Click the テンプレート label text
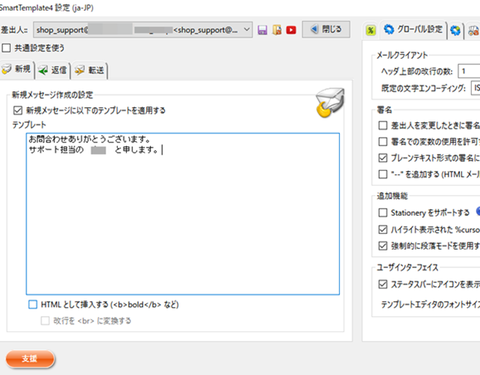This screenshot has height=375, width=480. coord(29,125)
